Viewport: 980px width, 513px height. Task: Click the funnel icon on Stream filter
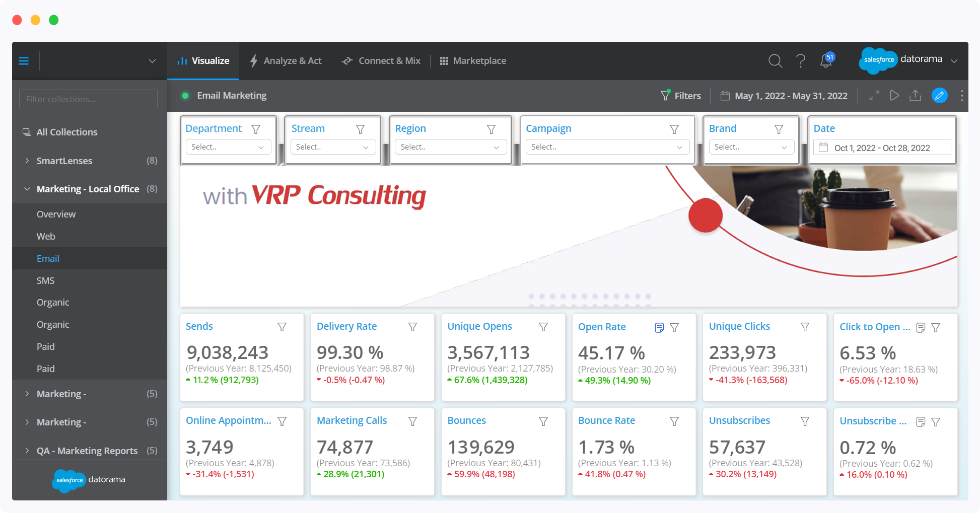pyautogui.click(x=360, y=129)
